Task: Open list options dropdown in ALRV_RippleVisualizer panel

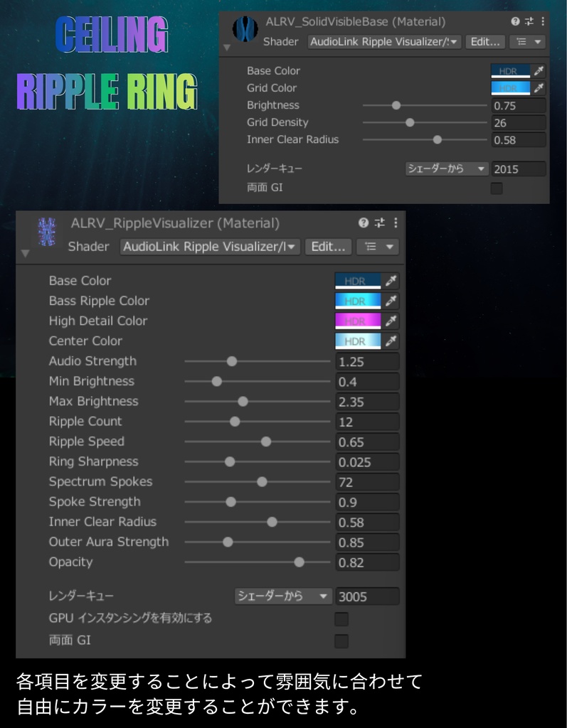Action: click(378, 247)
